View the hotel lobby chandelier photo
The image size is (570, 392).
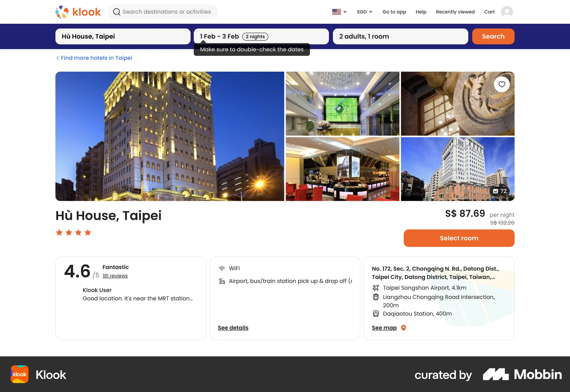(x=342, y=104)
